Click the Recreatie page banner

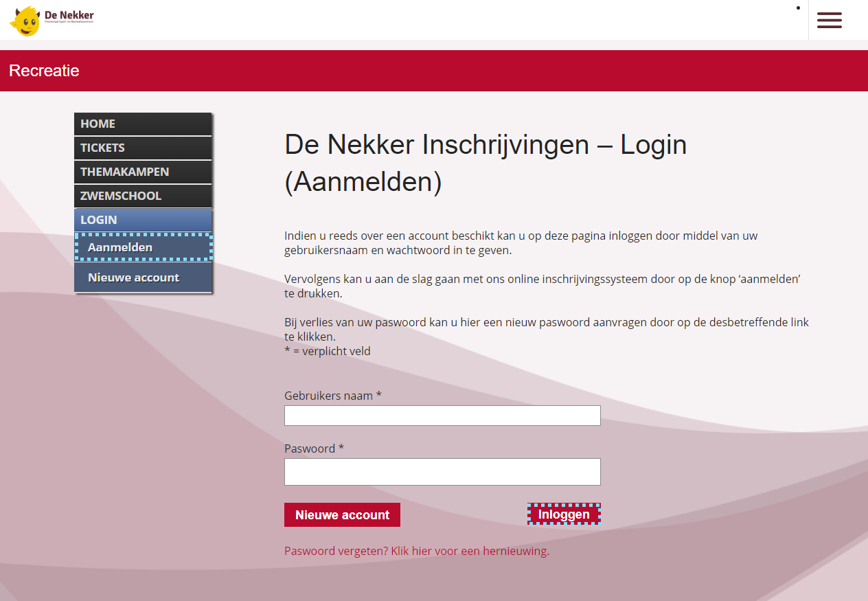pos(43,70)
